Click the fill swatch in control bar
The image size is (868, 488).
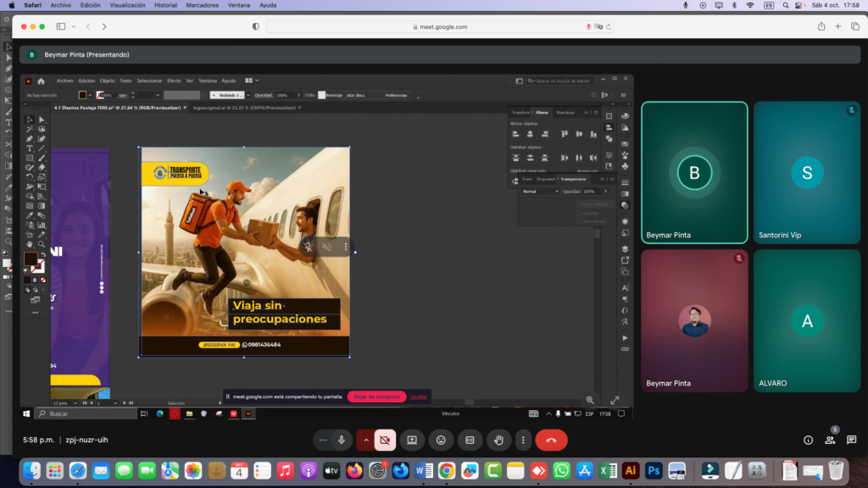click(82, 95)
